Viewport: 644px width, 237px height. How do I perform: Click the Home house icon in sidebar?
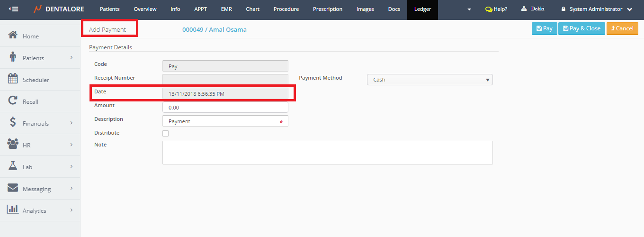pyautogui.click(x=13, y=36)
